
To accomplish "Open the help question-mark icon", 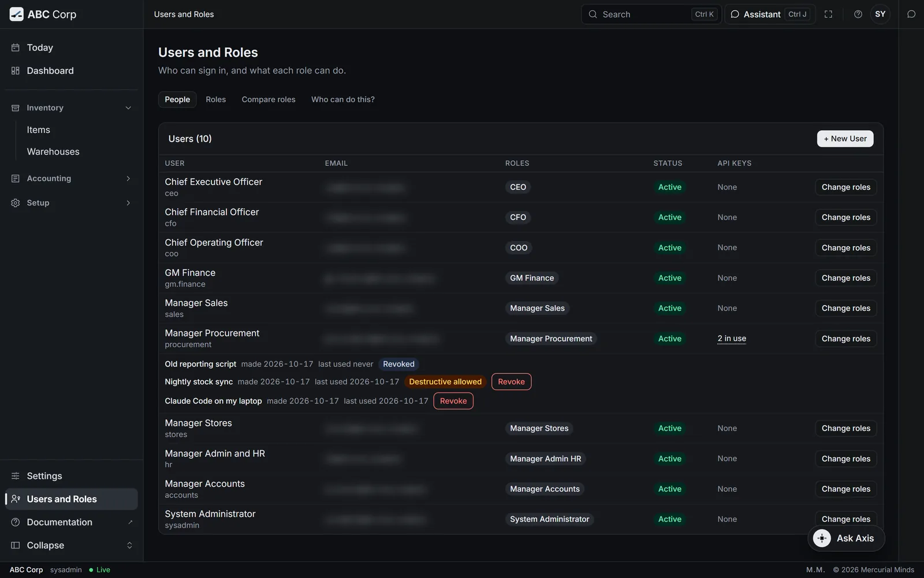I will tap(858, 14).
